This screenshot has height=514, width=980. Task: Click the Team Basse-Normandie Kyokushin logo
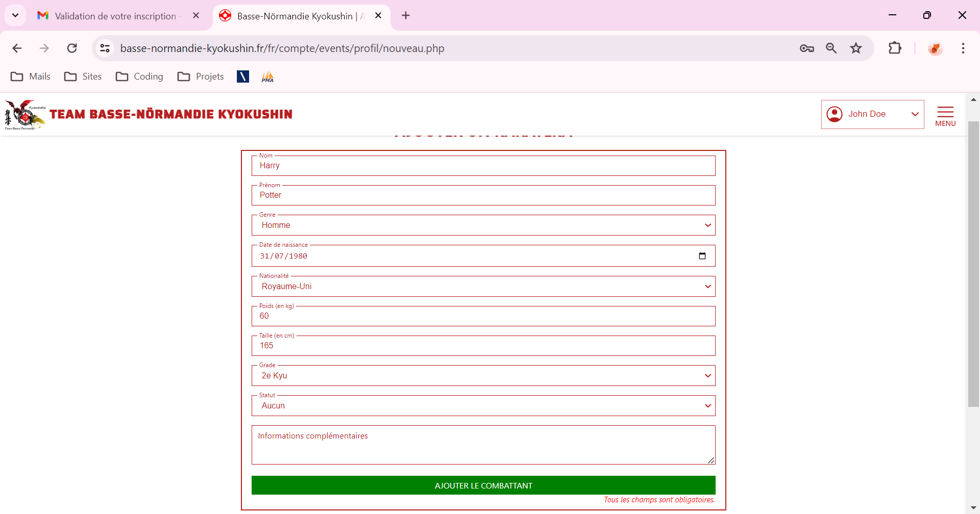pyautogui.click(x=24, y=114)
